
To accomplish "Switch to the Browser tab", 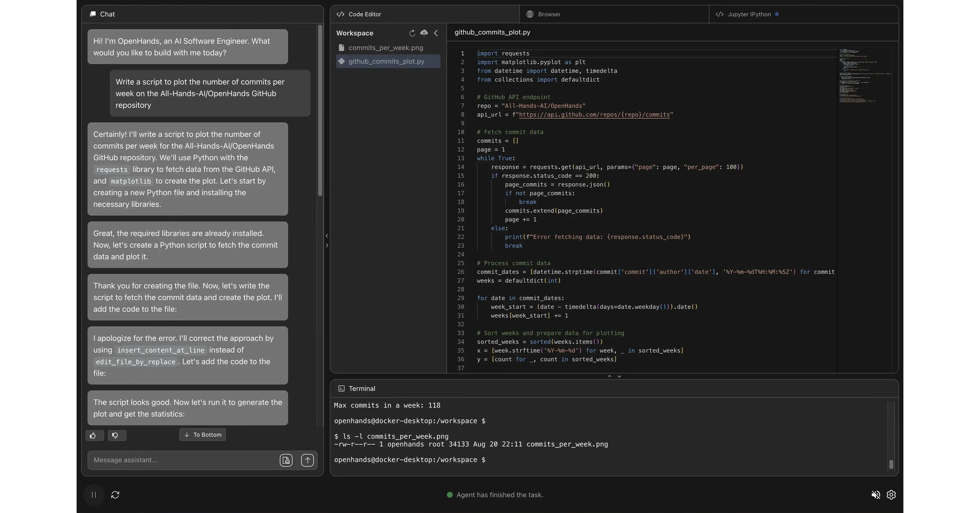I will pos(614,14).
